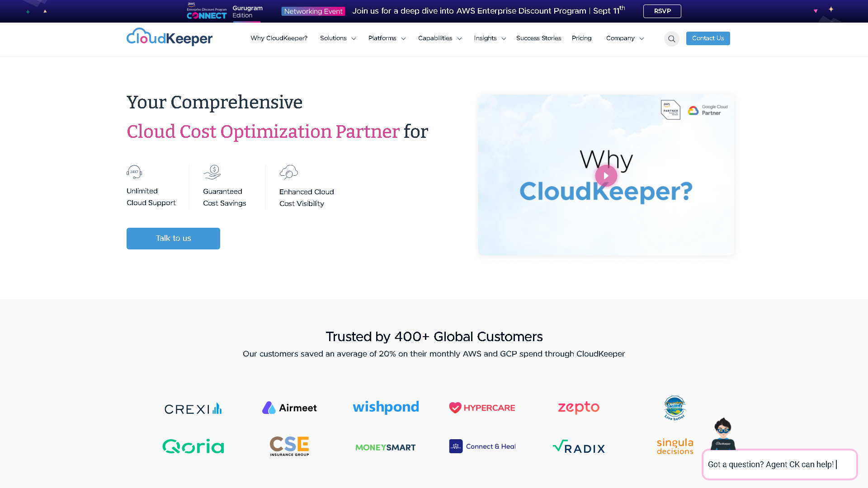This screenshot has width=868, height=488.
Task: Go to the Pricing menu item
Action: (581, 38)
